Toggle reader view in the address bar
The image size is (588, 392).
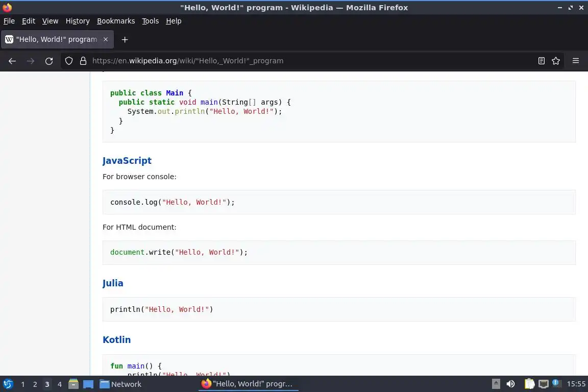click(541, 61)
